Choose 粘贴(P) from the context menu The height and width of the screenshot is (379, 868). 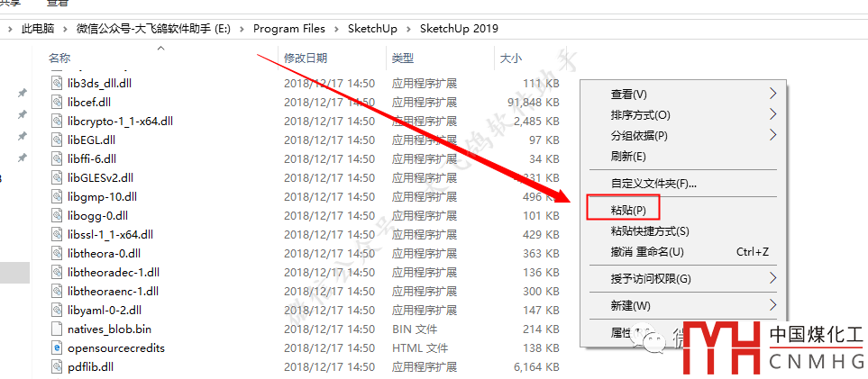pyautogui.click(x=628, y=211)
